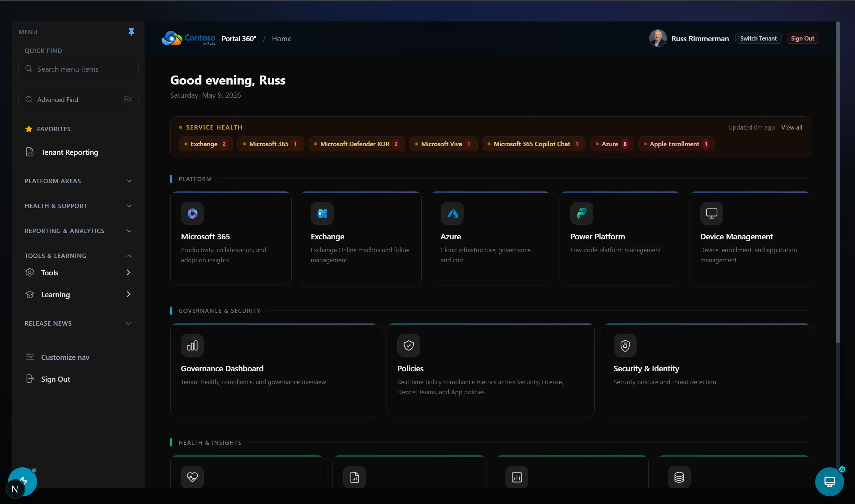
Task: Click the Governance Dashboard bar chart icon
Action: [x=192, y=345]
